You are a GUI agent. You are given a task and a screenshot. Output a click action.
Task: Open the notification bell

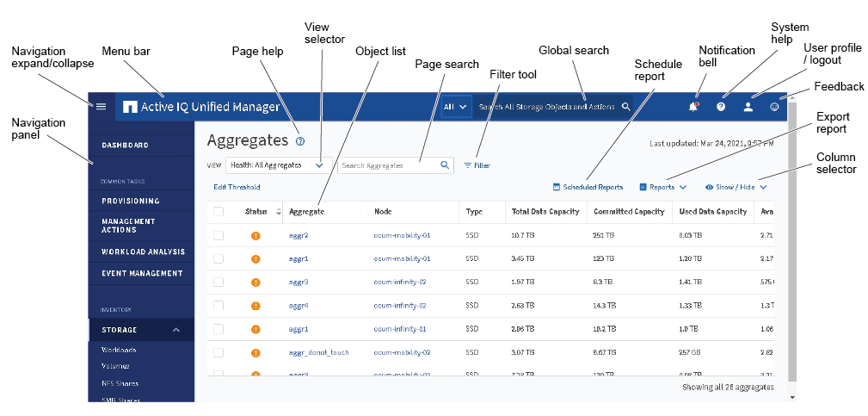[x=693, y=107]
